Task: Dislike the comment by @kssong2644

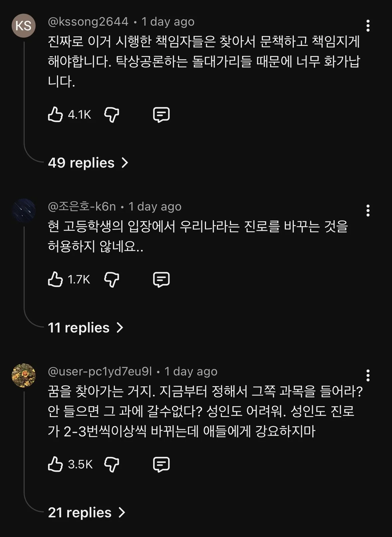Action: coord(111,115)
